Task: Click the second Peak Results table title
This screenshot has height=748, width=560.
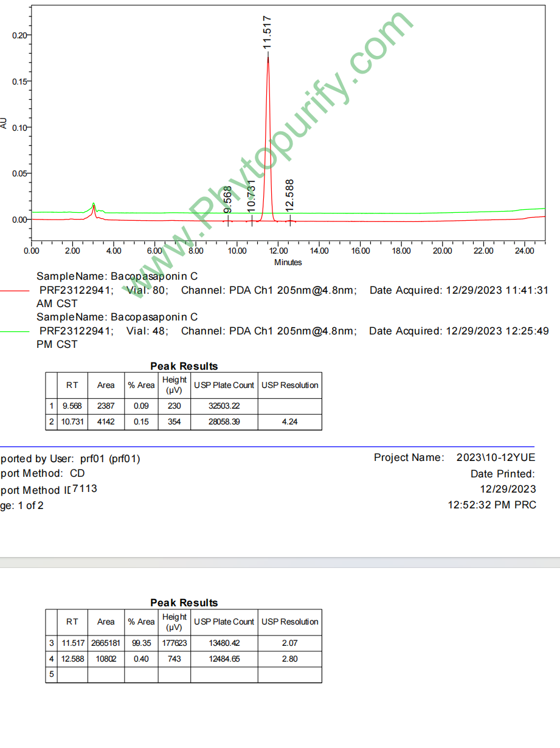Action: coord(184,603)
